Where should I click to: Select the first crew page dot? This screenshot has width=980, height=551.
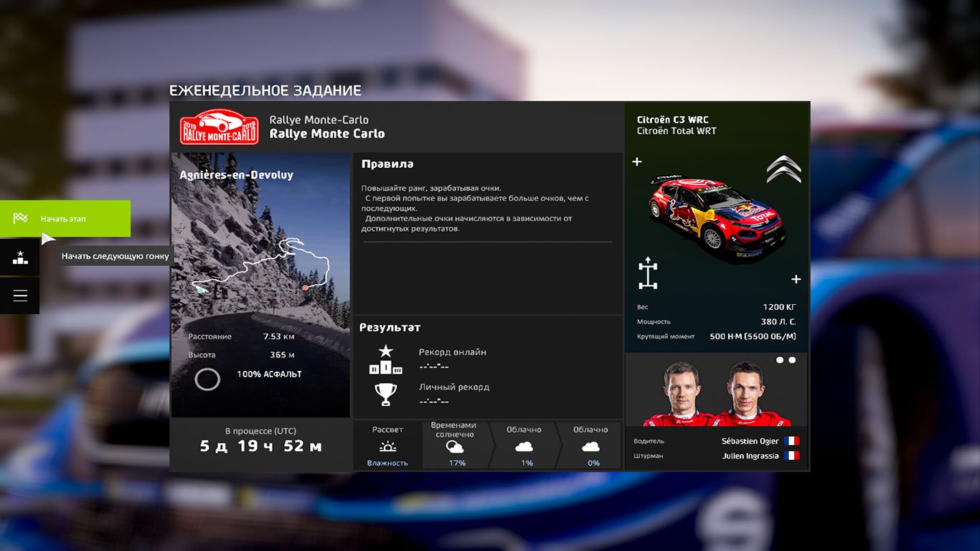tap(780, 360)
